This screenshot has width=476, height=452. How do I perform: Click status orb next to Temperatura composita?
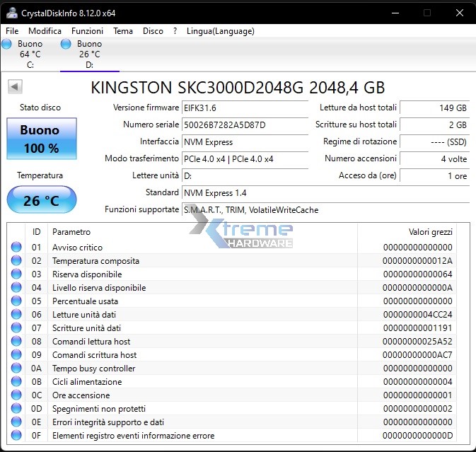point(16,261)
